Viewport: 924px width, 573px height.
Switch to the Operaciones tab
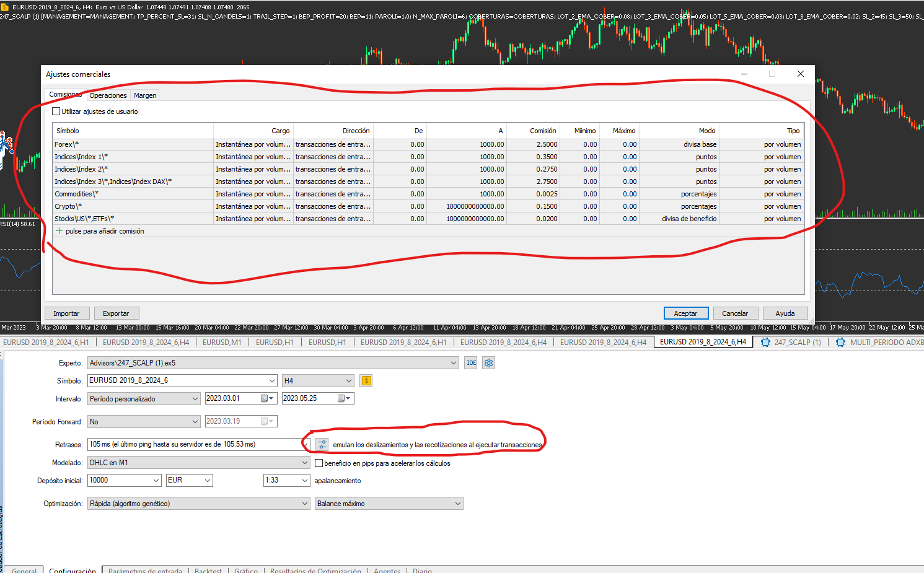coord(108,95)
